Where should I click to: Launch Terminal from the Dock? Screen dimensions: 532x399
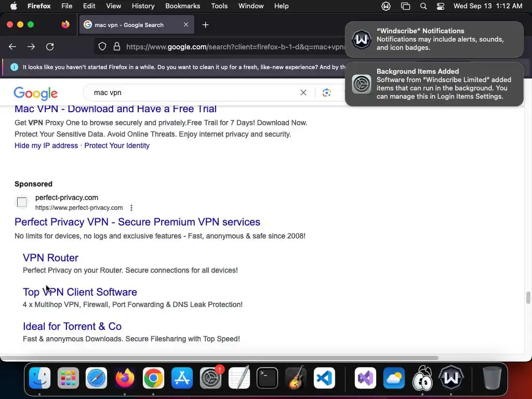268,378
